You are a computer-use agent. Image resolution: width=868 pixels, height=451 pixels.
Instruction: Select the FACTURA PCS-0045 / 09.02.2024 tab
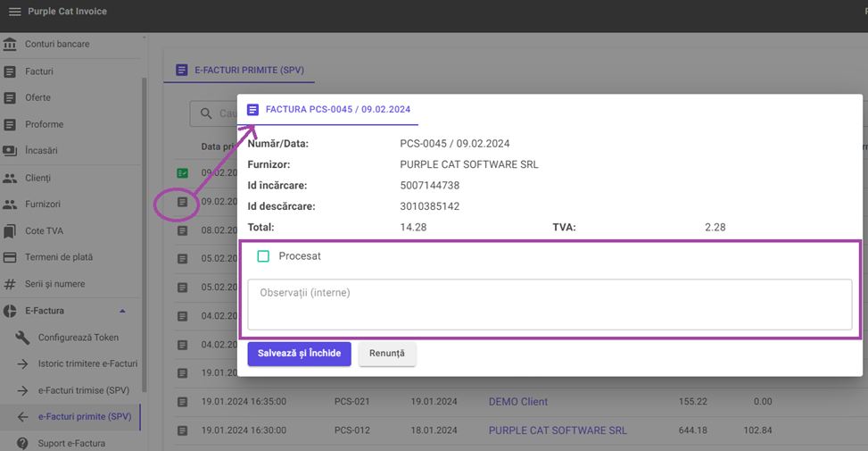[x=327, y=110]
